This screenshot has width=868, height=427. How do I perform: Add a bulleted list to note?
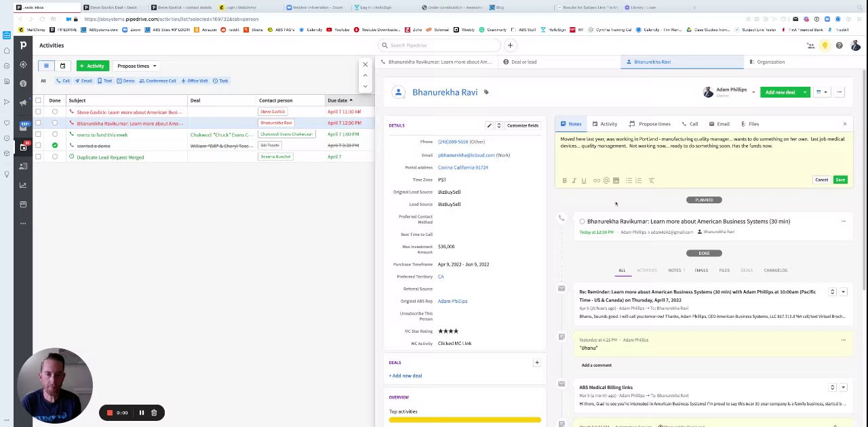tap(629, 180)
